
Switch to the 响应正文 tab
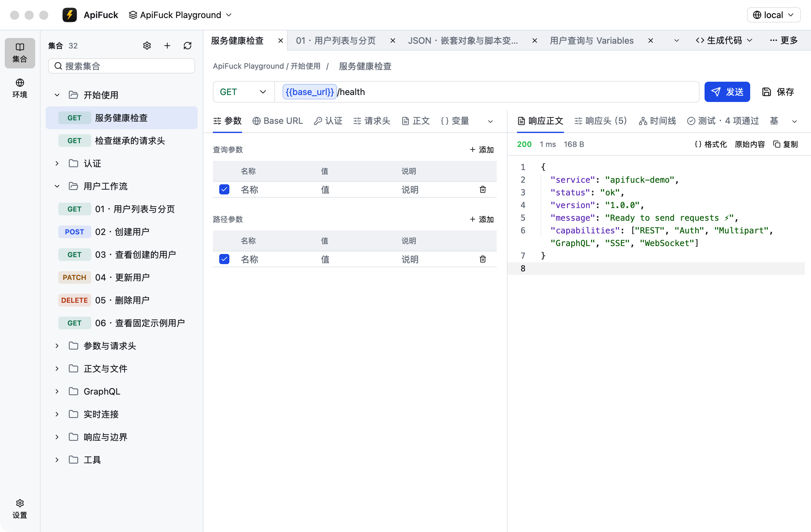(540, 121)
